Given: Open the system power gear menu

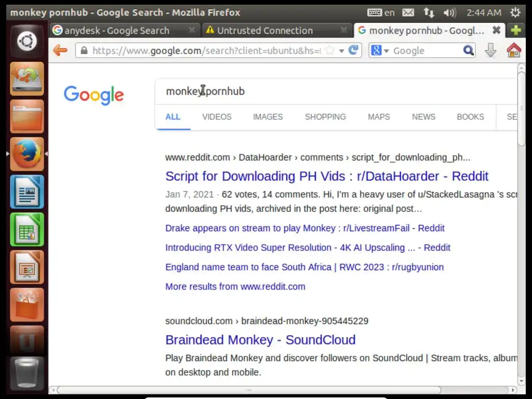Looking at the screenshot, I should click(x=515, y=12).
